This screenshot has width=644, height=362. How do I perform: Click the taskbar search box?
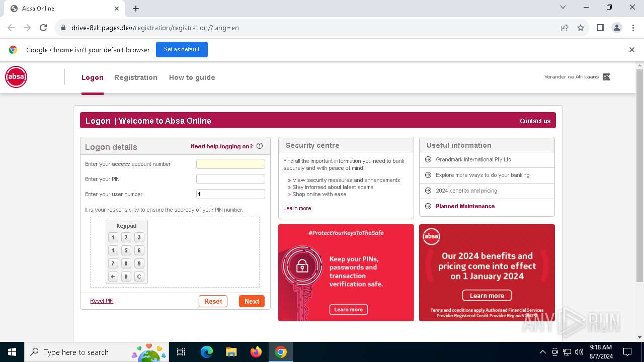97,352
